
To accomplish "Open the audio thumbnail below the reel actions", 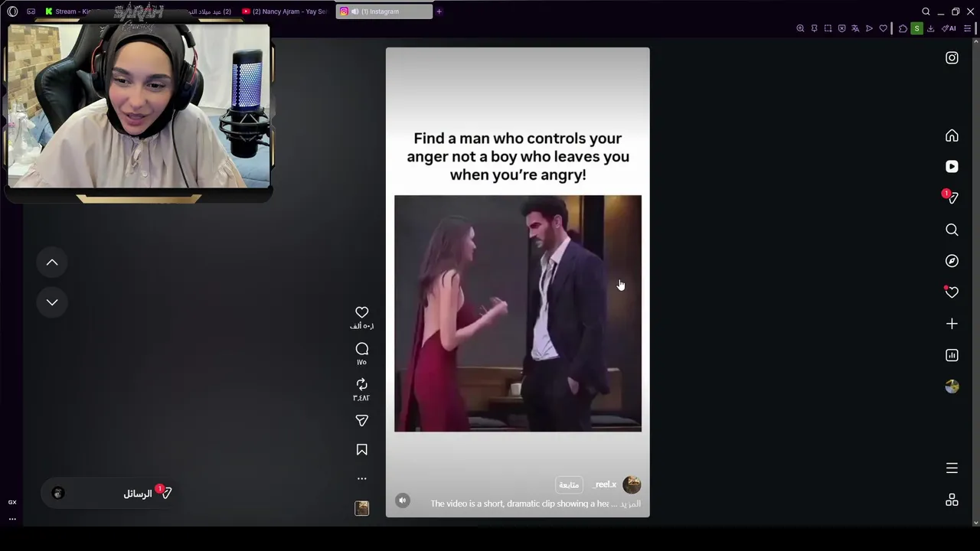I will (x=362, y=508).
